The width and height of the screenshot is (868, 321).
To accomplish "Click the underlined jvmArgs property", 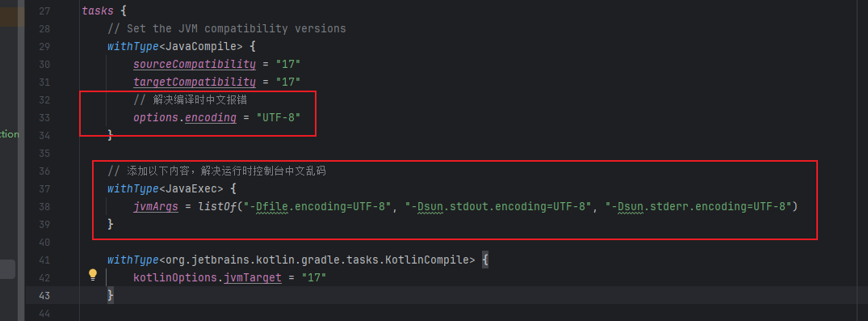I will (x=156, y=206).
